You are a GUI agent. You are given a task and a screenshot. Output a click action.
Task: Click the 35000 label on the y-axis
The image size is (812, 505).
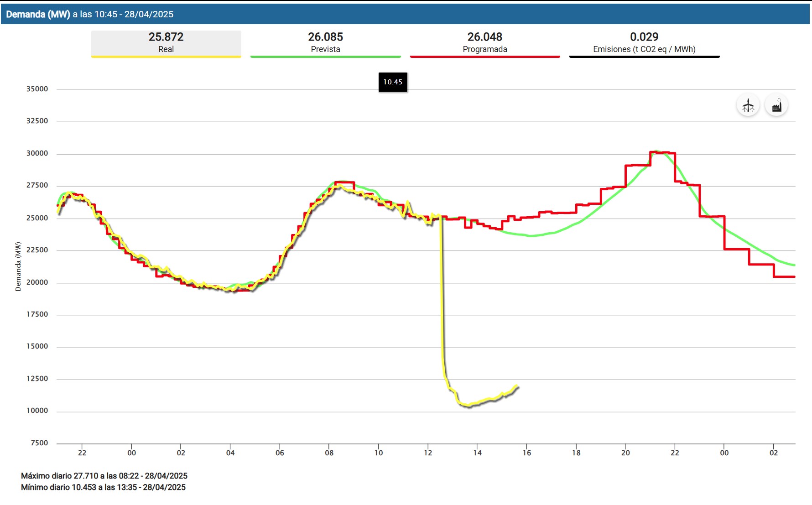pyautogui.click(x=37, y=89)
